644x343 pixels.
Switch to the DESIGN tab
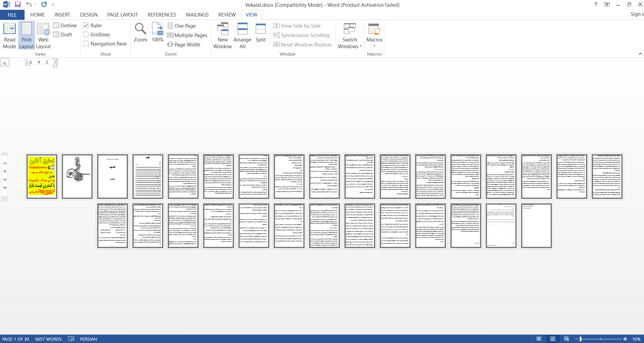(x=89, y=15)
